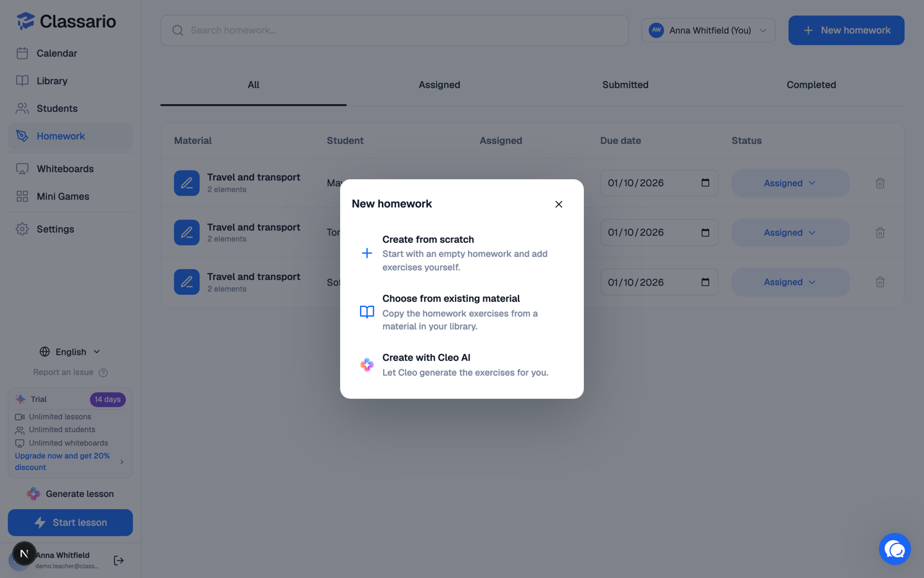The width and height of the screenshot is (924, 578).
Task: Open the English language selector
Action: (70, 352)
